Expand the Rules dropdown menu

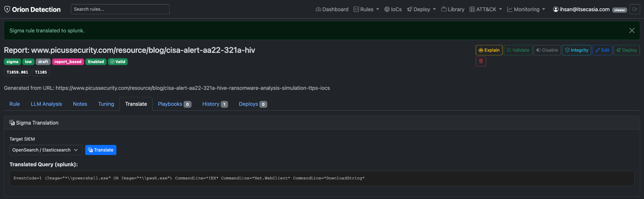[366, 9]
